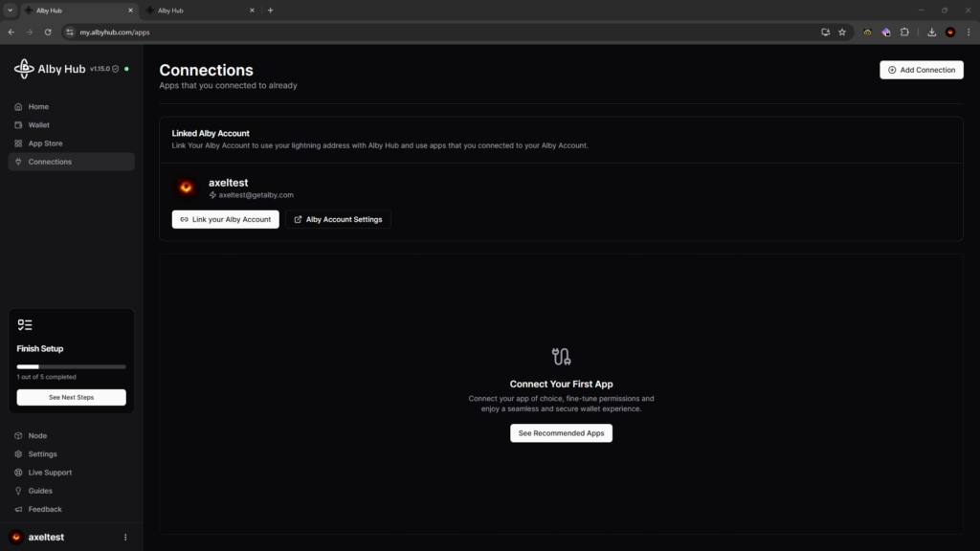The height and width of the screenshot is (551, 980).
Task: Go to the App Store page
Action: point(45,143)
